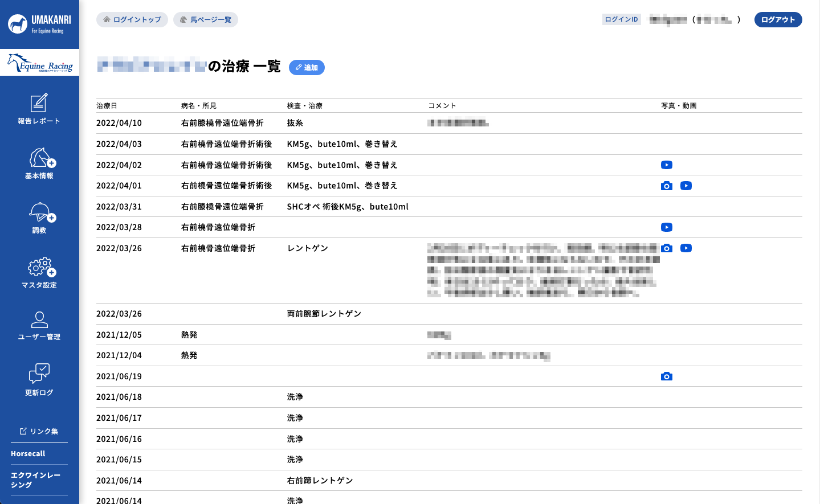Play the 2022/03/28 treatment video

(x=667, y=227)
